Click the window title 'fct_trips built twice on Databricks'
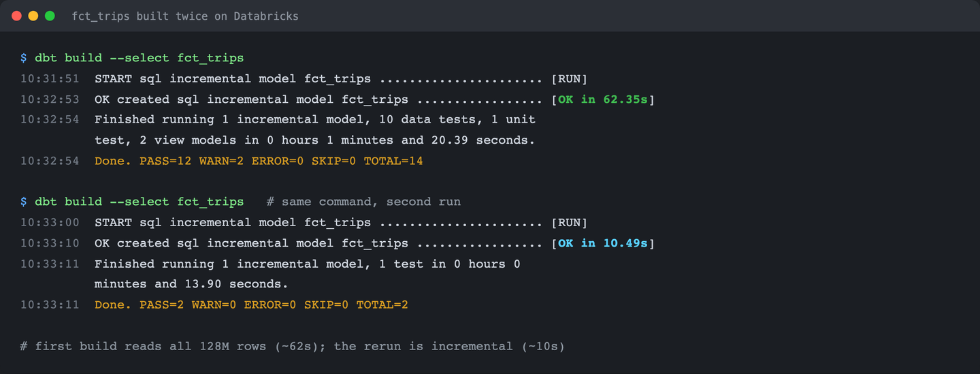 (x=185, y=16)
